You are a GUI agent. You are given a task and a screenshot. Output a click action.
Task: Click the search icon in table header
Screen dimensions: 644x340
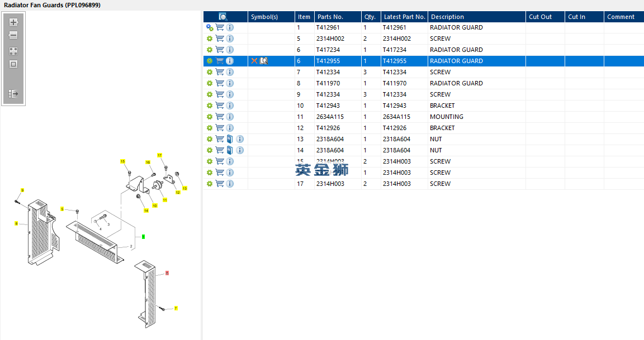pos(223,17)
